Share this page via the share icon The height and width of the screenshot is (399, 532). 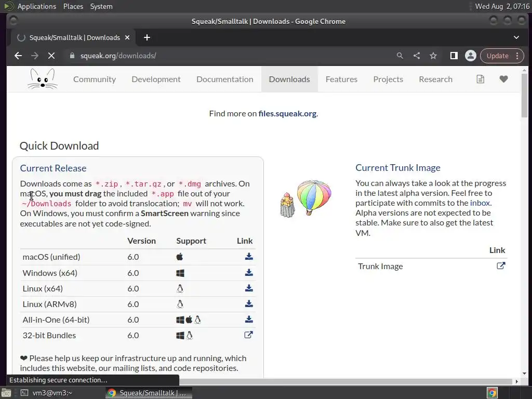[x=417, y=56]
